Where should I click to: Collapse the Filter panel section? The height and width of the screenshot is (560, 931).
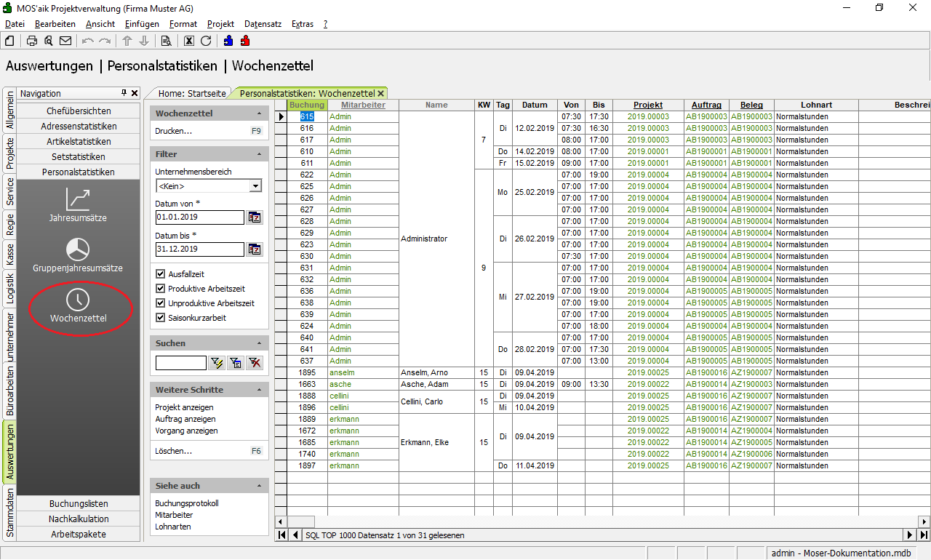coord(260,154)
